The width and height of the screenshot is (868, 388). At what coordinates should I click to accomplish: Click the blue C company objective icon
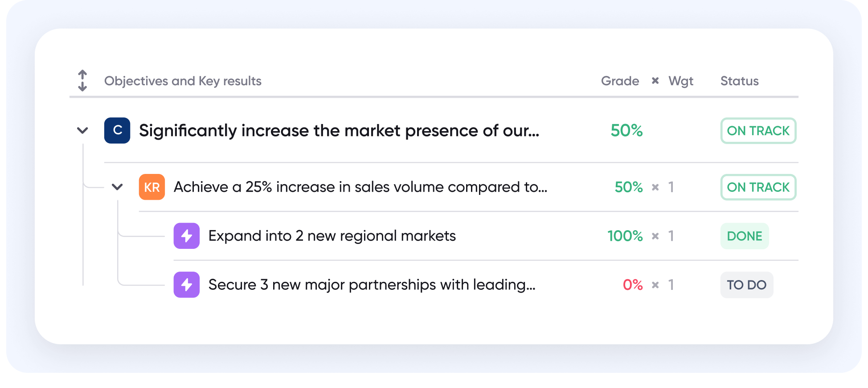pyautogui.click(x=117, y=131)
